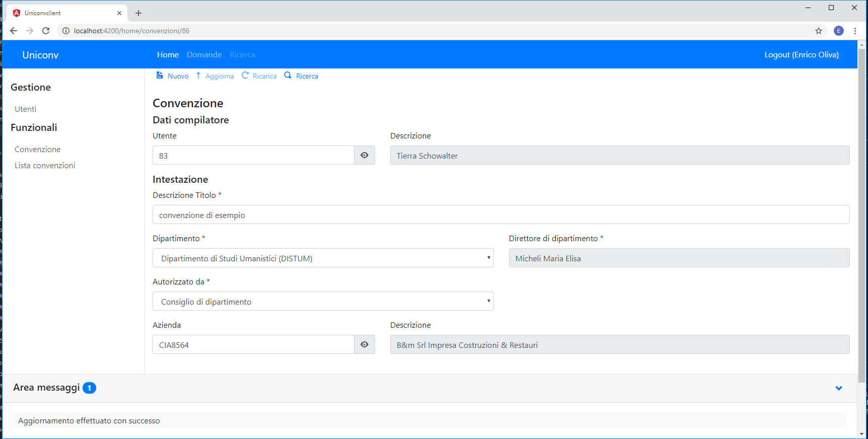Click the Area messaggi heading
Viewport: 868px width, 439px height.
[46, 387]
